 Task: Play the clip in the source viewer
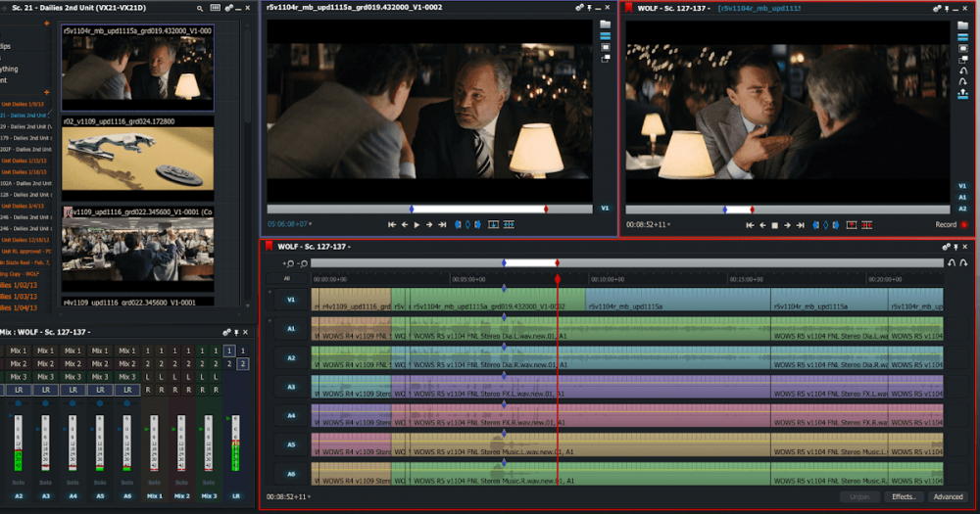(x=416, y=224)
